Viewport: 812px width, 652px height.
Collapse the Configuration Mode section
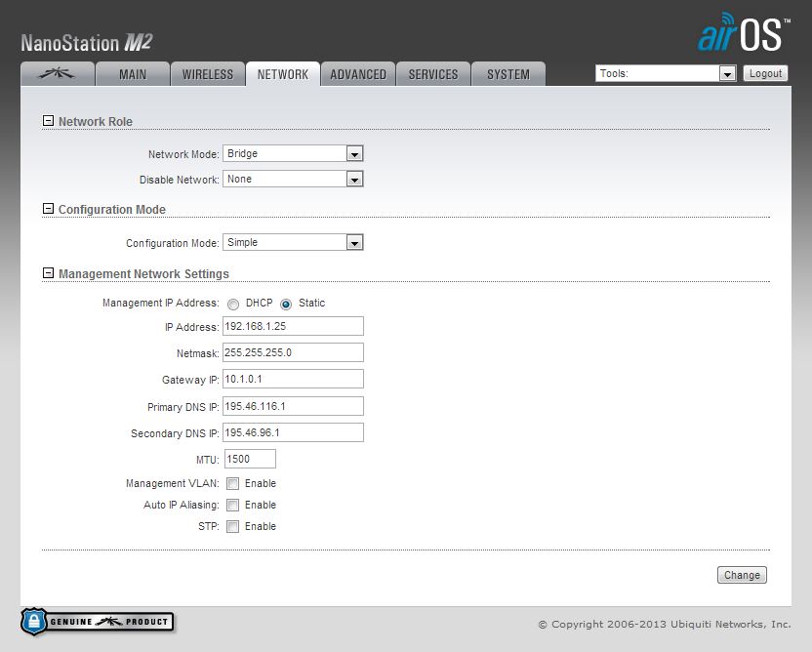pyautogui.click(x=48, y=209)
